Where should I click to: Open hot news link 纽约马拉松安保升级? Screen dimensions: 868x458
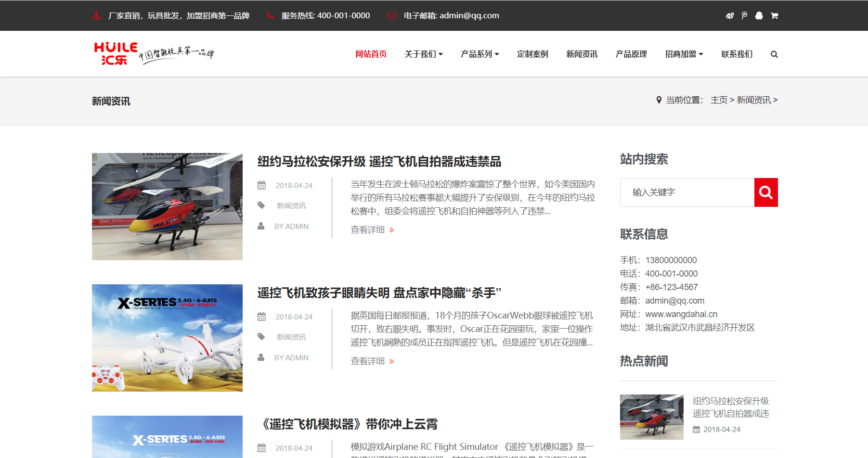click(731, 407)
